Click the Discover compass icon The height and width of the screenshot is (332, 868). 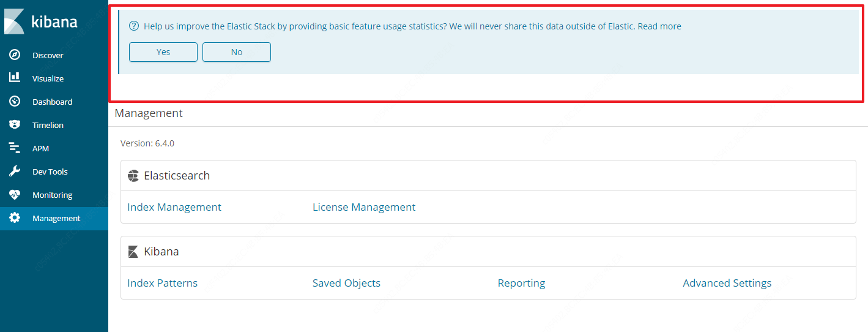pyautogui.click(x=15, y=55)
